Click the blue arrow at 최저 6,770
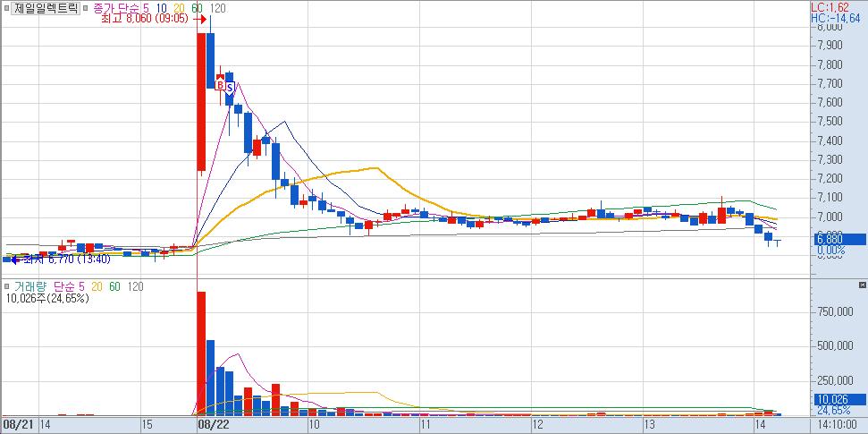The height and width of the screenshot is (434, 868). [x=13, y=259]
